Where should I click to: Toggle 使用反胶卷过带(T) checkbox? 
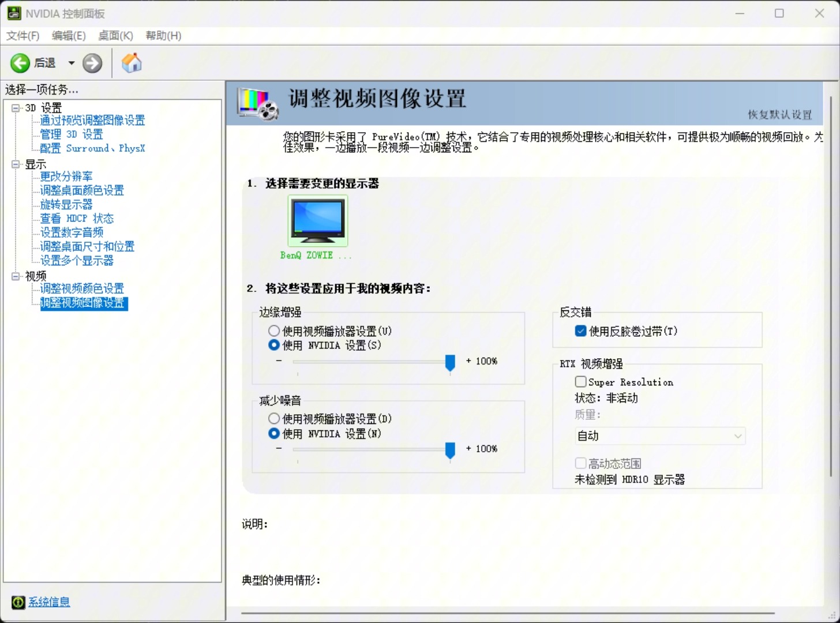pos(581,331)
